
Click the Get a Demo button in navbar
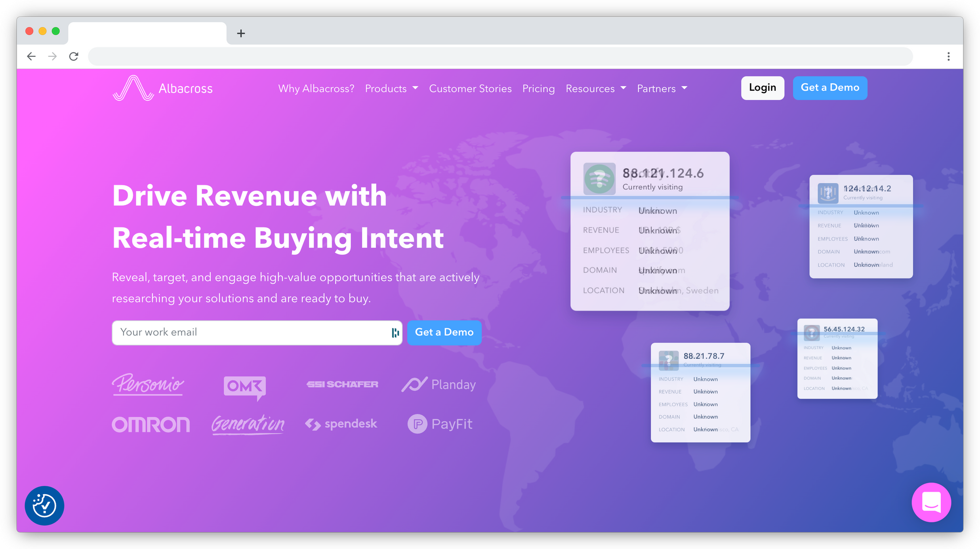(829, 88)
